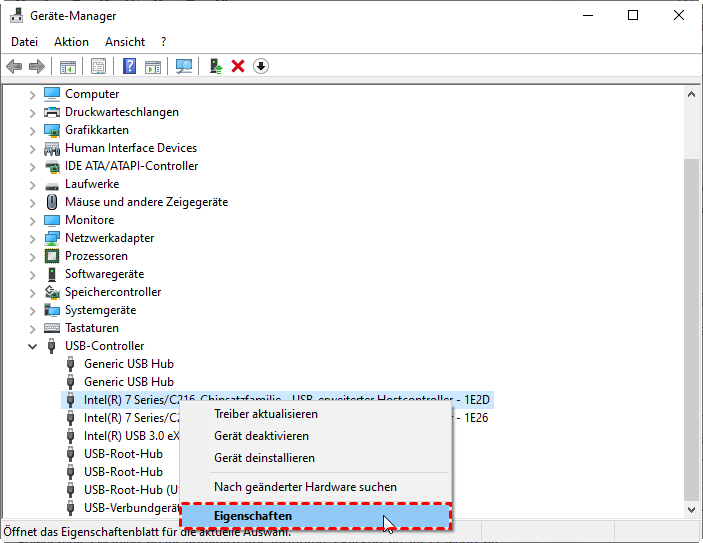
Task: Expand Human Interface Devices node
Action: click(x=32, y=148)
